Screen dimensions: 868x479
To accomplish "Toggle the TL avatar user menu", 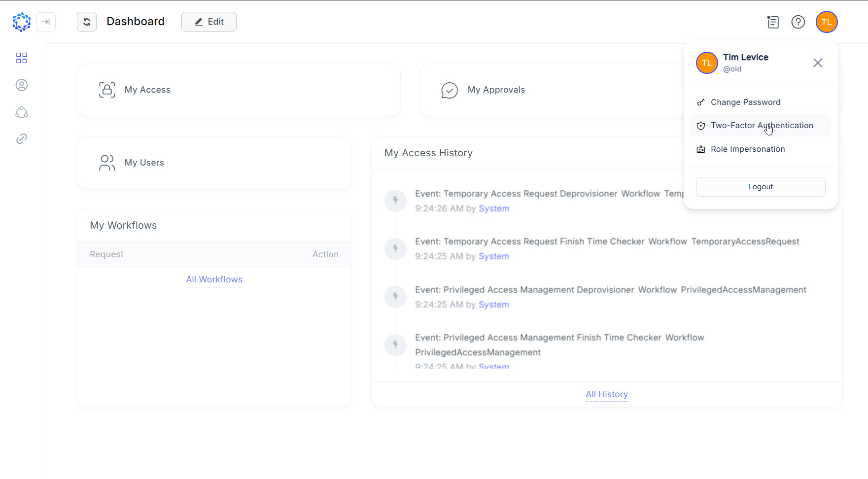I will [827, 22].
